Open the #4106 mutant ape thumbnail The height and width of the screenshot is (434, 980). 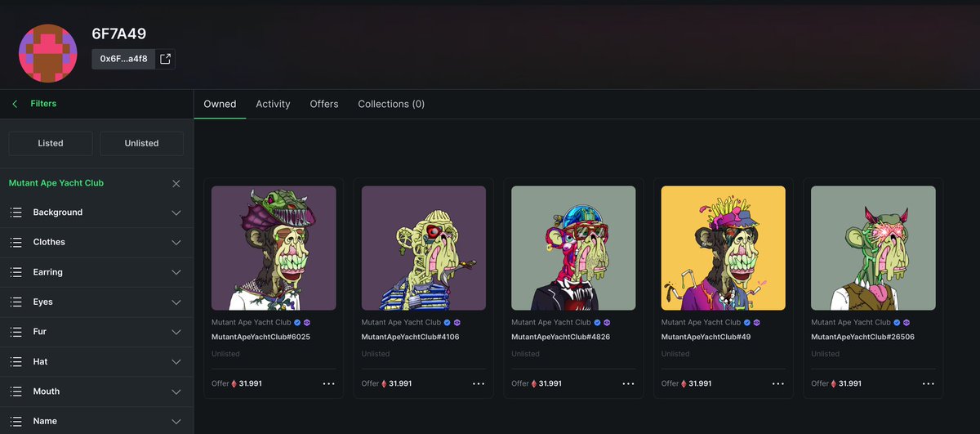tap(424, 248)
